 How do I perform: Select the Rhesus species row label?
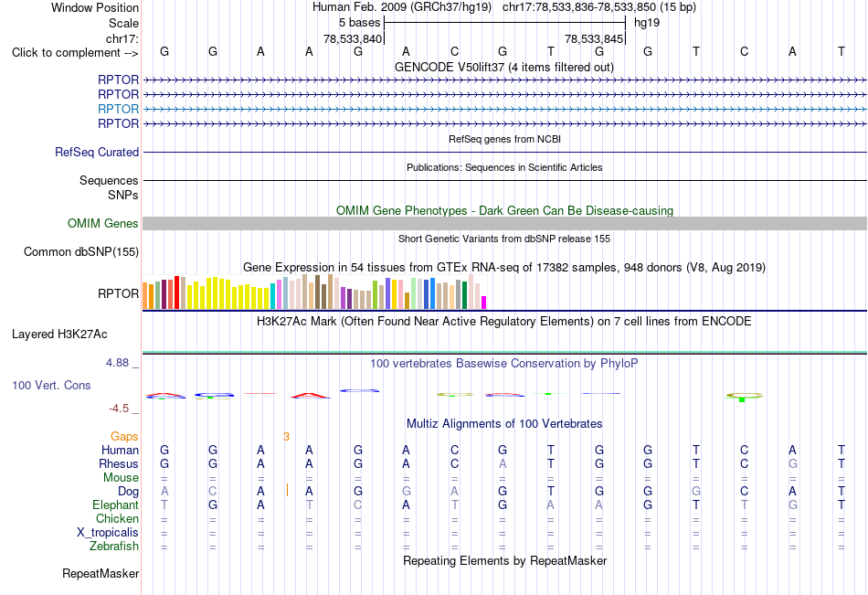pyautogui.click(x=119, y=463)
